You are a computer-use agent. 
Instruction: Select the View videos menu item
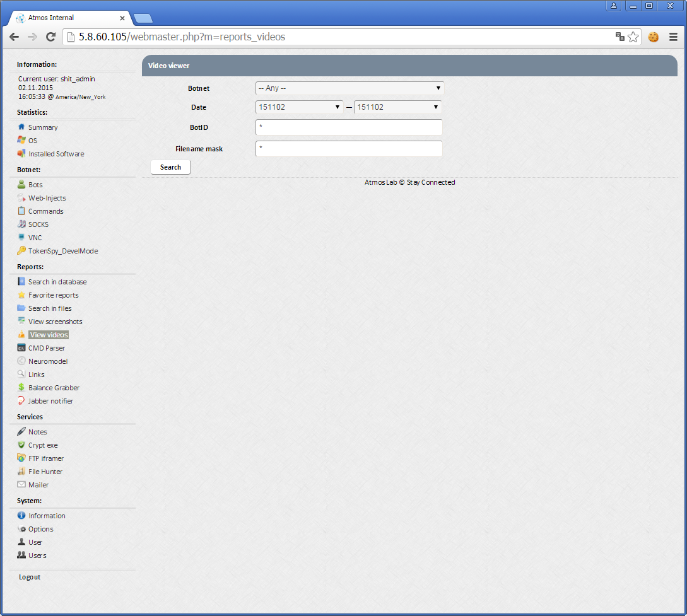click(x=49, y=335)
